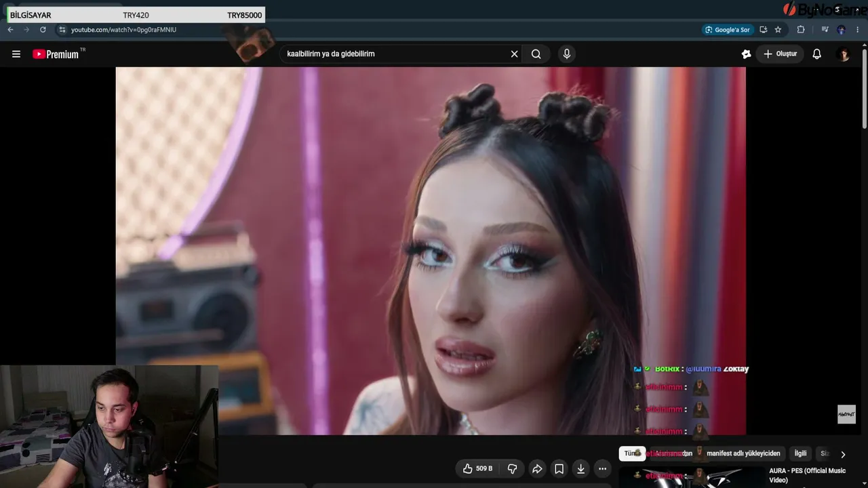The image size is (868, 488).
Task: Select the manifest adlı yükleyiciden chip
Action: pos(743,453)
